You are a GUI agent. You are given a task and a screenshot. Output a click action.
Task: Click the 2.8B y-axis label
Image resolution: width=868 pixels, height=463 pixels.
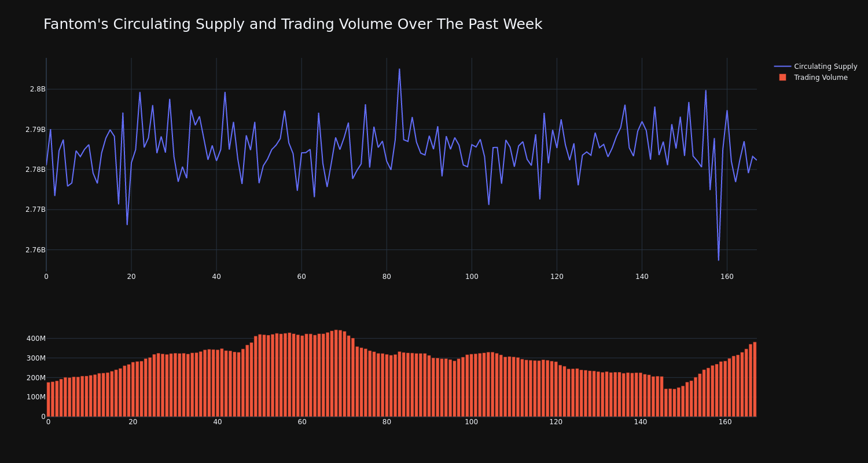[38, 89]
